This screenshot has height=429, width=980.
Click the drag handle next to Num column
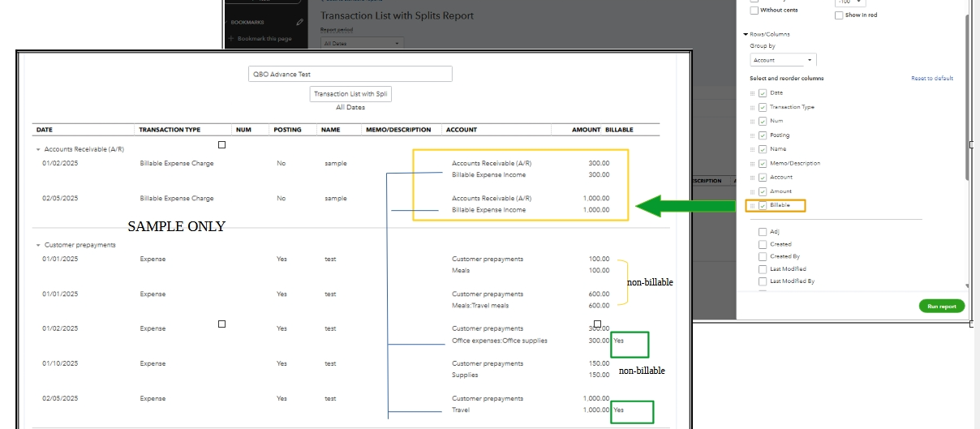[752, 121]
